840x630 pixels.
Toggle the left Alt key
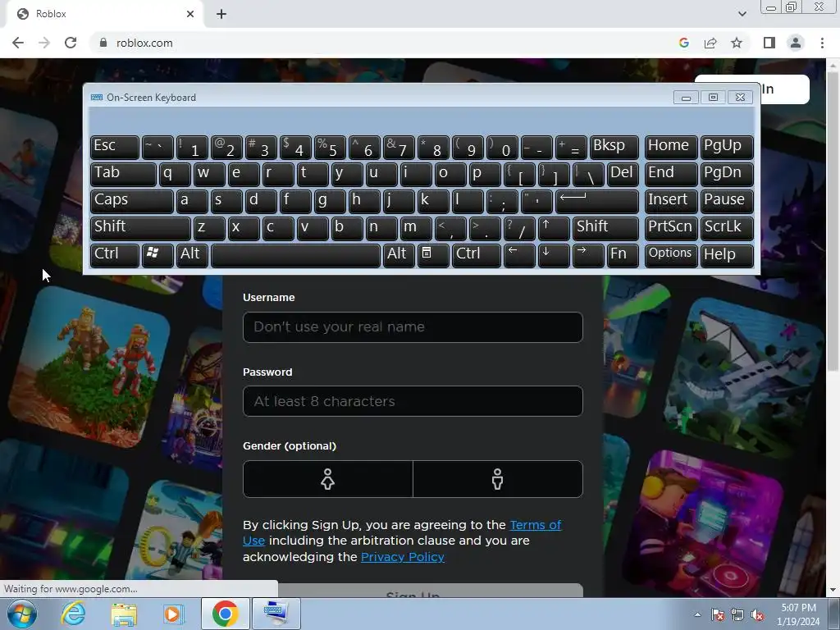192,255
